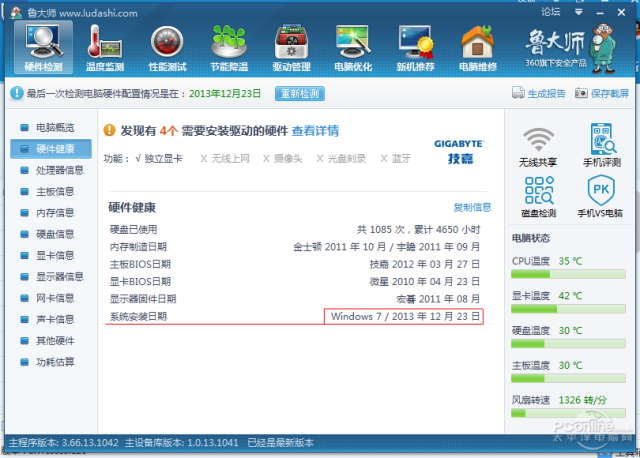The width and height of the screenshot is (640, 458).
Task: Select 处理器信息 in the sidebar
Action: tap(51, 170)
